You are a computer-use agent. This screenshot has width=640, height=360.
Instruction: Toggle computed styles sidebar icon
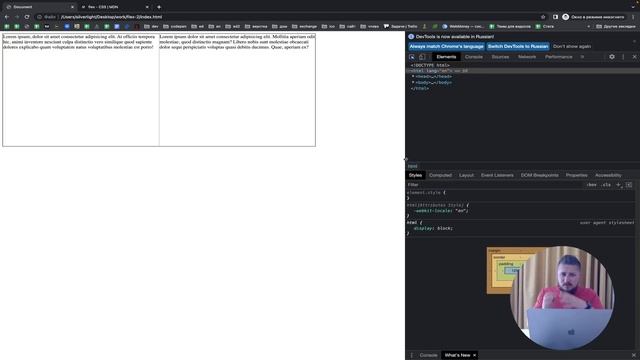(x=629, y=185)
